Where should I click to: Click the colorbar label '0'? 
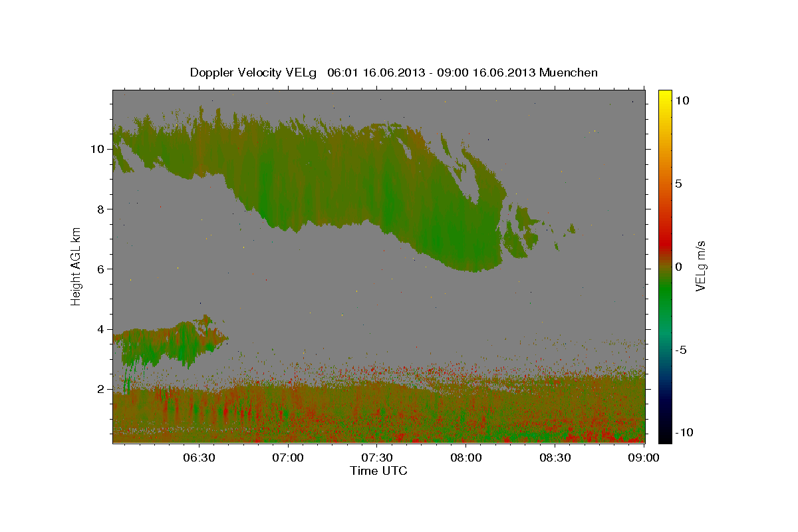coord(679,267)
